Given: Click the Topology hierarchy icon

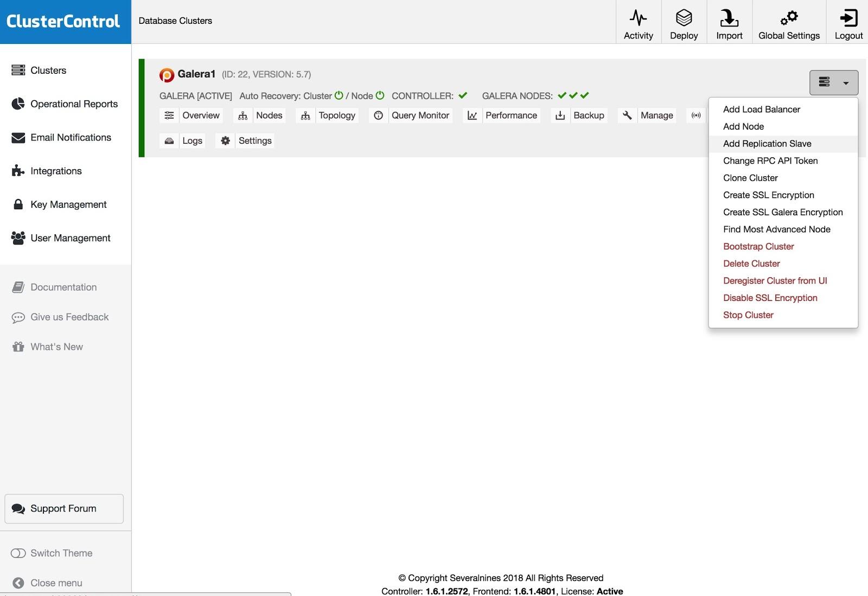Looking at the screenshot, I should click(305, 116).
